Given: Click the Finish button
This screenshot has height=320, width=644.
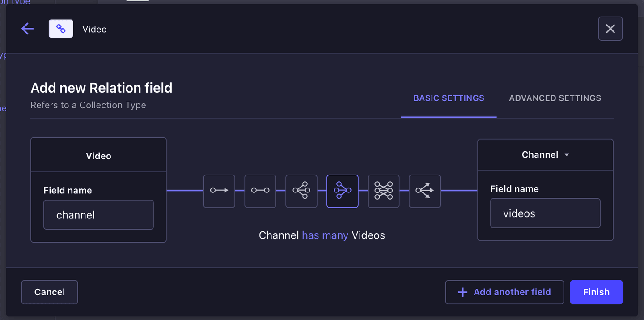Looking at the screenshot, I should pyautogui.click(x=596, y=292).
